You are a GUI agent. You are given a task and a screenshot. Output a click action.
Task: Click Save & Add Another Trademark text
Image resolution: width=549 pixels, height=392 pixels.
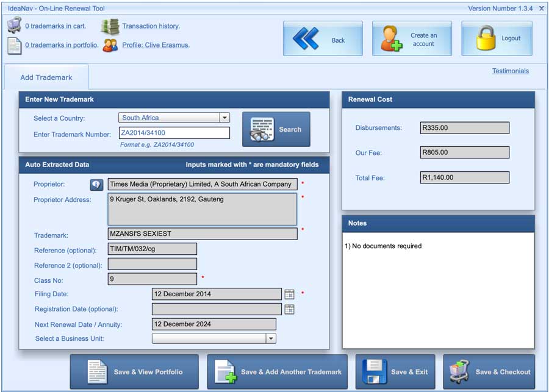[291, 372]
